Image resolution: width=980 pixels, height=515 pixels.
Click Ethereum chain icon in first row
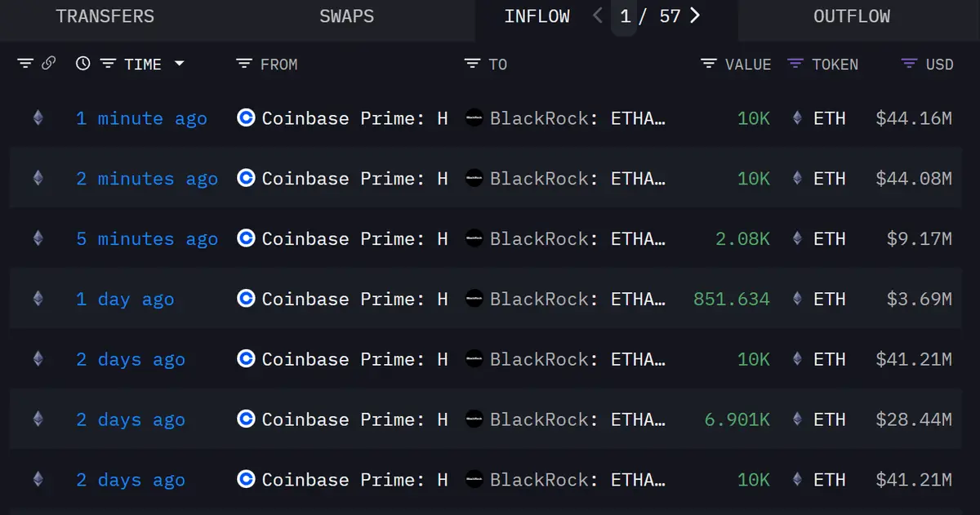(38, 118)
